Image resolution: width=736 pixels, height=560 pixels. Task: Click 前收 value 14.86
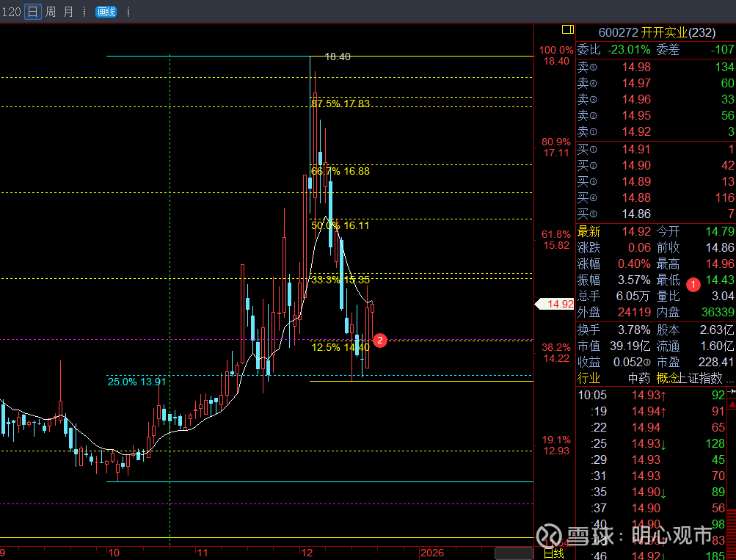click(720, 247)
